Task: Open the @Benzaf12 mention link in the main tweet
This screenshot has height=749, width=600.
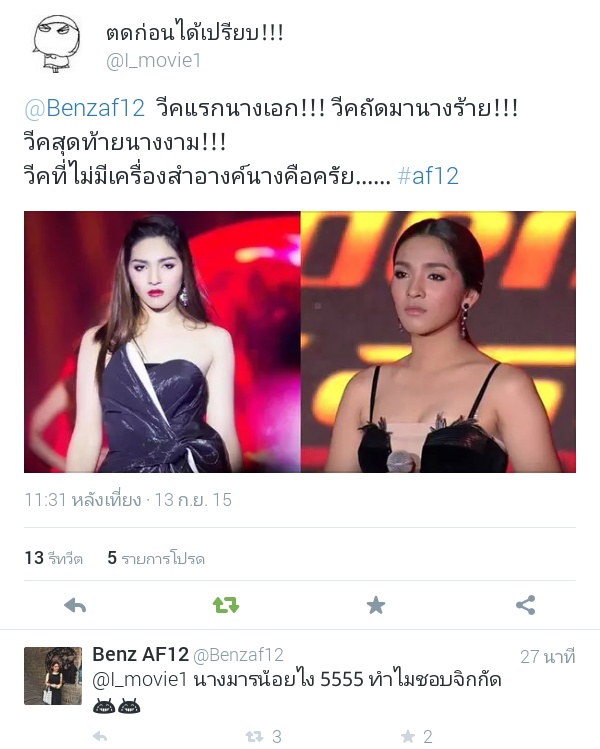Action: click(x=85, y=108)
